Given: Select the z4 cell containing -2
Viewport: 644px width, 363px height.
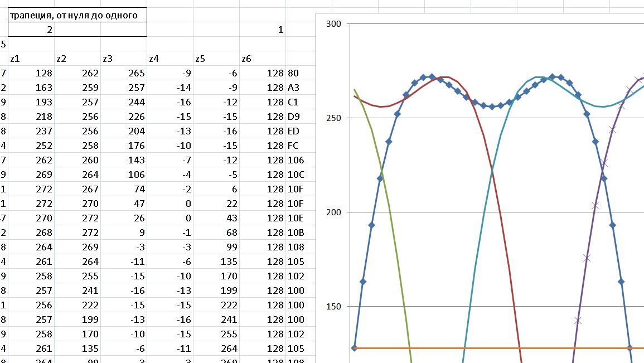Looking at the screenshot, I should click(x=170, y=189).
